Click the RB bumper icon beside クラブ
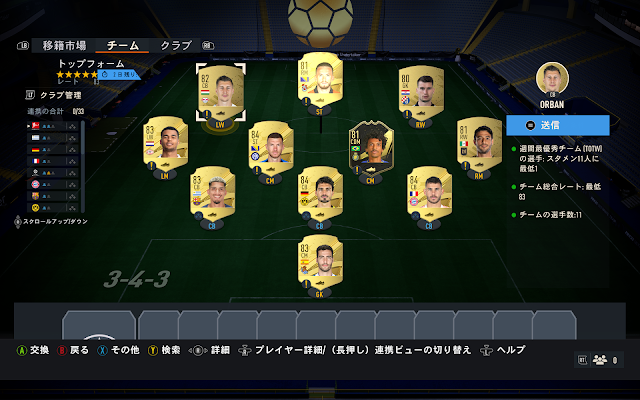 [x=208, y=46]
